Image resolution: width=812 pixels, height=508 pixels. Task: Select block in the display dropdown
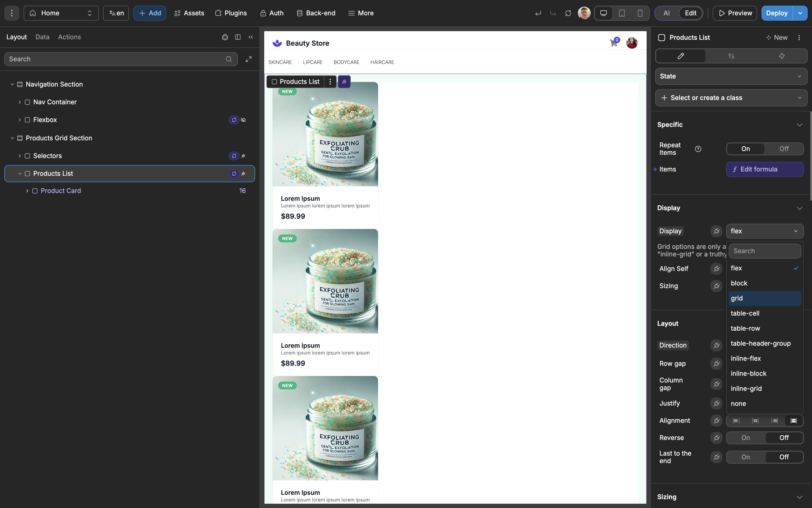[x=765, y=283]
